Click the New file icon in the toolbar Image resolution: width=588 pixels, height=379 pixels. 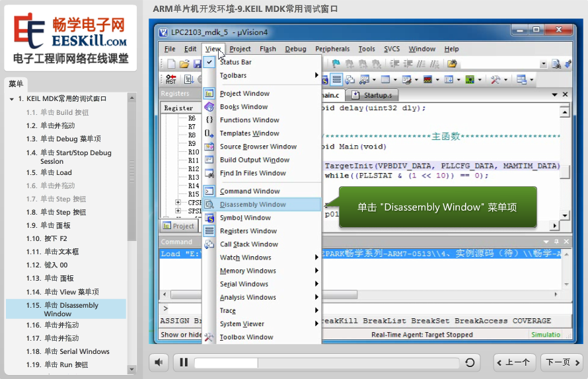click(171, 64)
